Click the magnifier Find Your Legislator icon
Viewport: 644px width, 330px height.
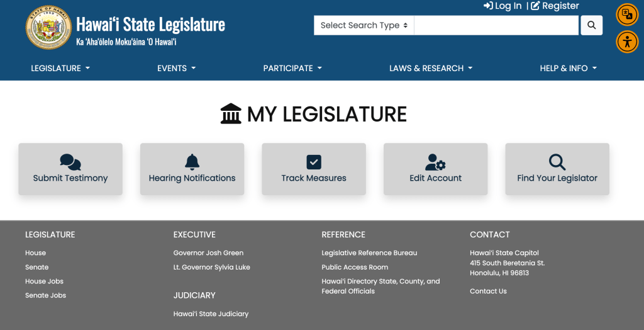(557, 162)
